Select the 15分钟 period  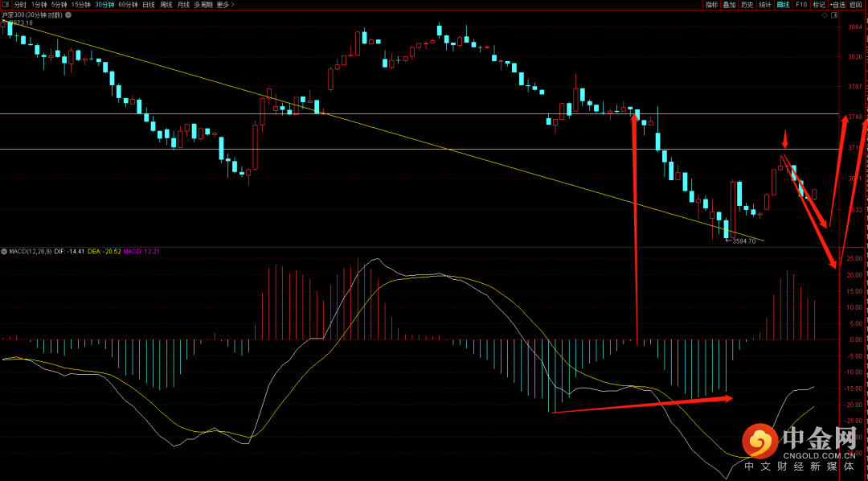point(81,5)
